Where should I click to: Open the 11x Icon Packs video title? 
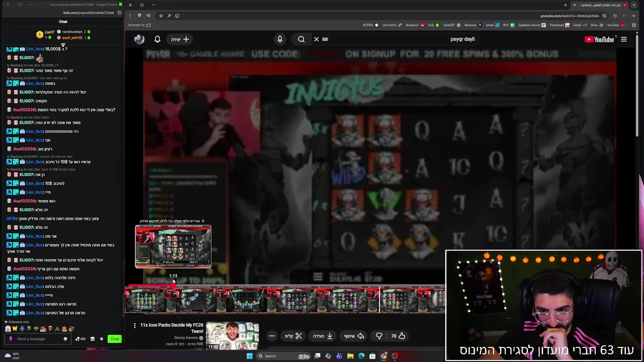(172, 328)
